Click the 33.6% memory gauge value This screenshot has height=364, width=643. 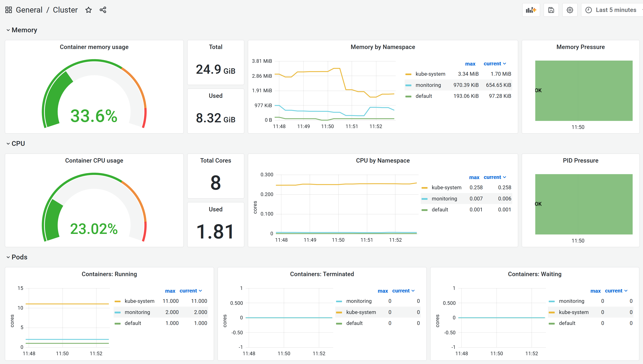click(94, 116)
